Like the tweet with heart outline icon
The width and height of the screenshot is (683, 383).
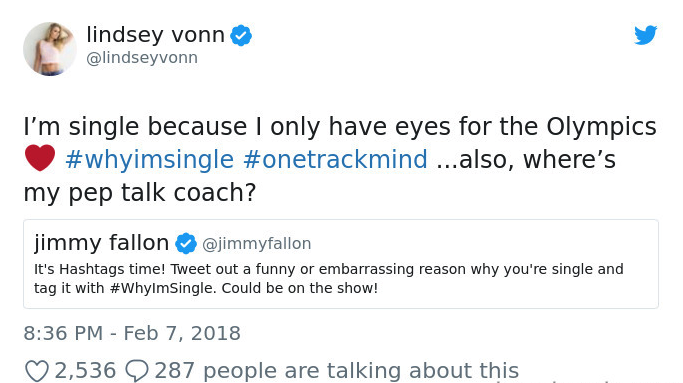(x=36, y=371)
